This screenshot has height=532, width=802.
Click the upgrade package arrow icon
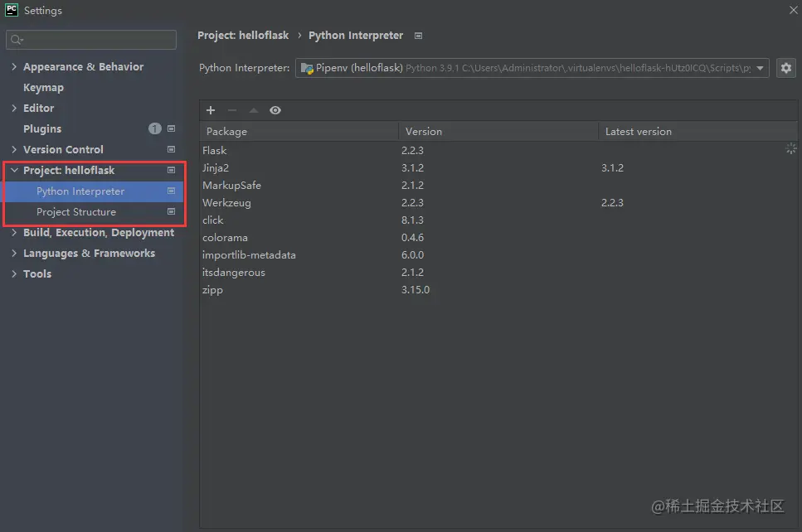(x=254, y=110)
